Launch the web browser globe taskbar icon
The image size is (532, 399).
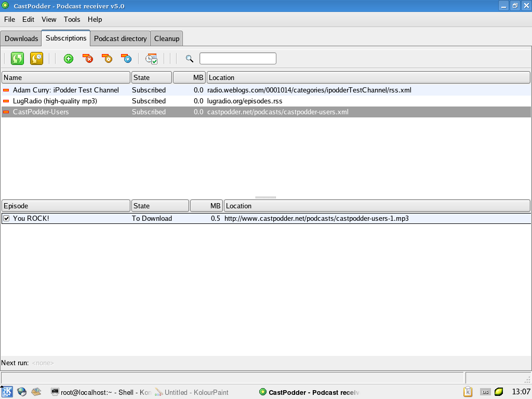pos(22,392)
